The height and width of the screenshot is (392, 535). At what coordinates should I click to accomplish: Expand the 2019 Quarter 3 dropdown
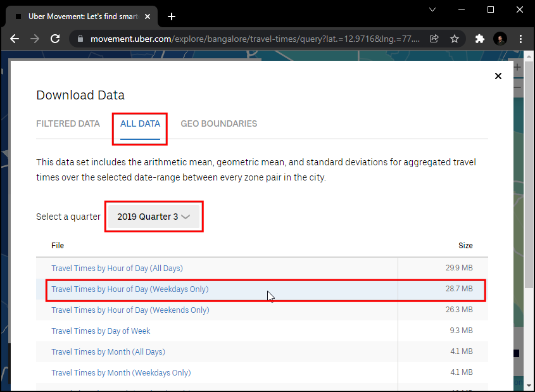tap(153, 217)
